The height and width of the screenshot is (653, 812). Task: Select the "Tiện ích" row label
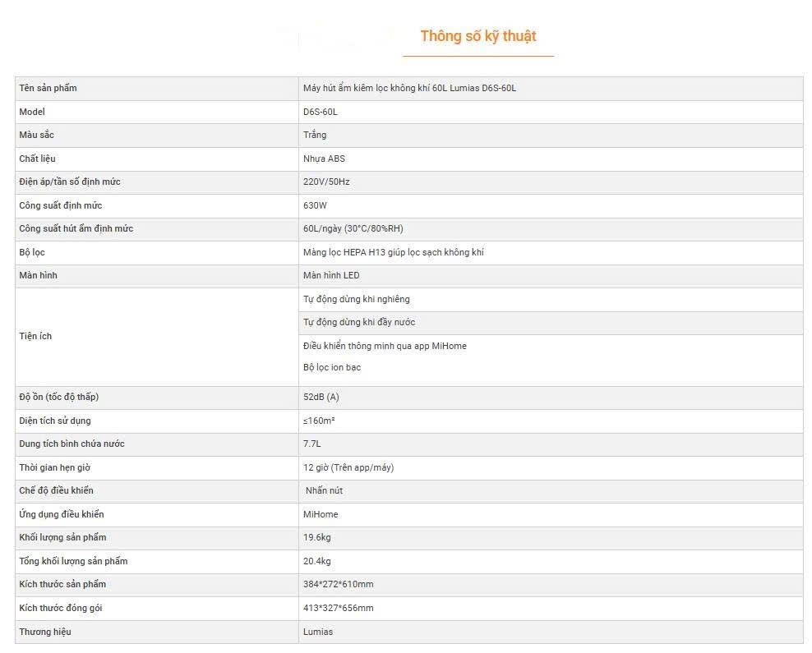point(35,336)
